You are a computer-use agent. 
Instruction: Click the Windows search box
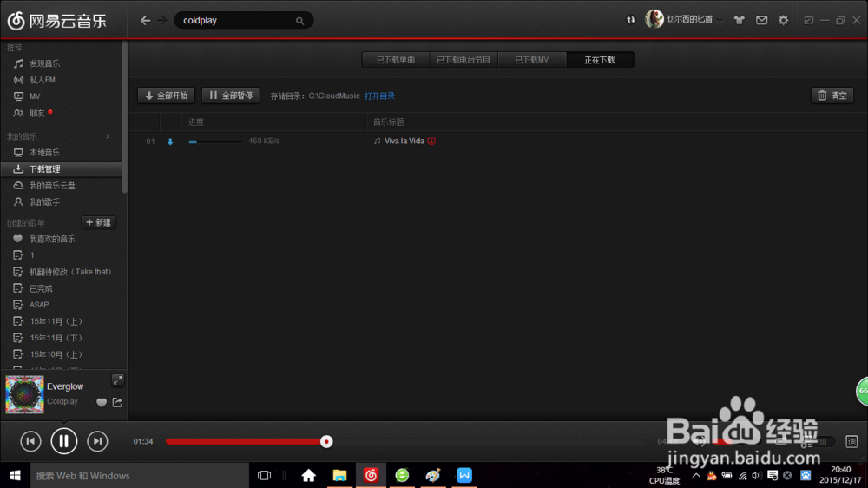140,475
